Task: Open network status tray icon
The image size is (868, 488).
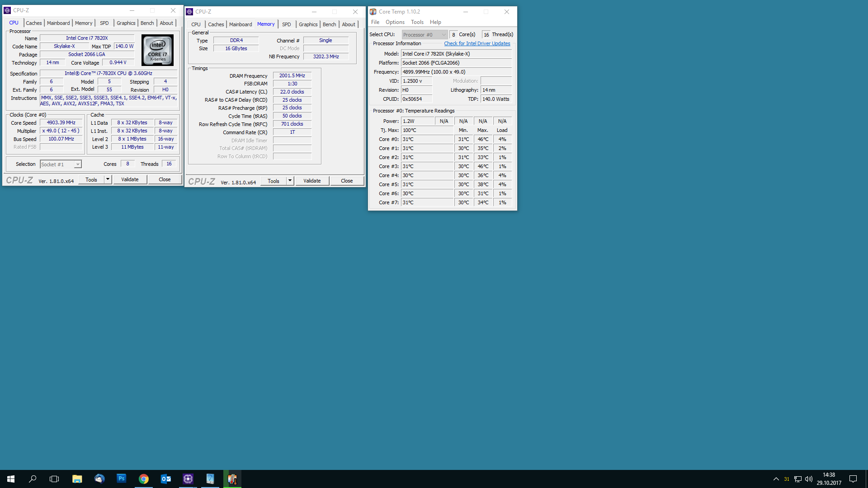Action: pyautogui.click(x=798, y=479)
